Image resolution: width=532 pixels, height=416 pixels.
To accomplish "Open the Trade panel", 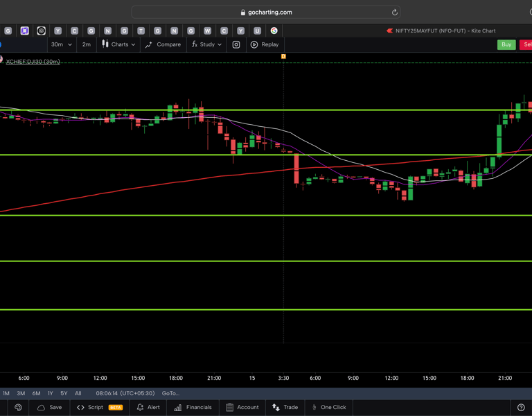I will [285, 408].
